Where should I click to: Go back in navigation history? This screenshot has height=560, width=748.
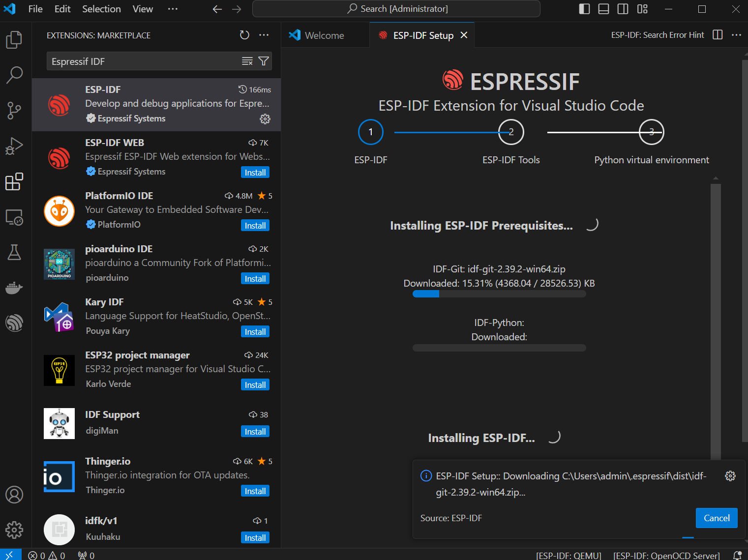pyautogui.click(x=217, y=9)
